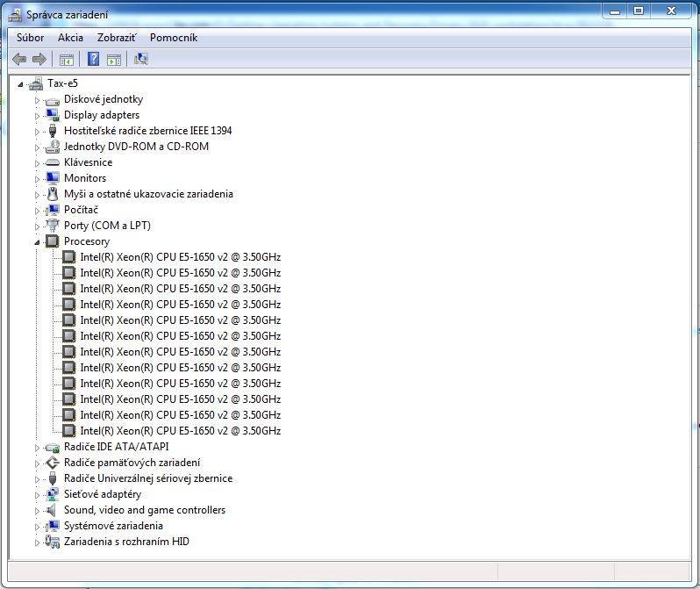Open the Pomocník menu

click(174, 38)
